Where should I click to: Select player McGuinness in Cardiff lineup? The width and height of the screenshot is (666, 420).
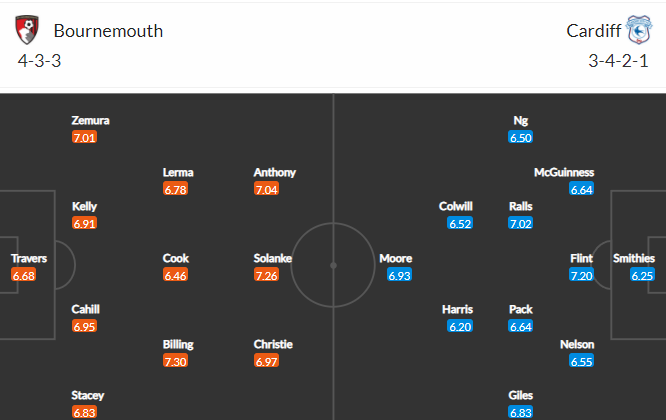(x=564, y=172)
